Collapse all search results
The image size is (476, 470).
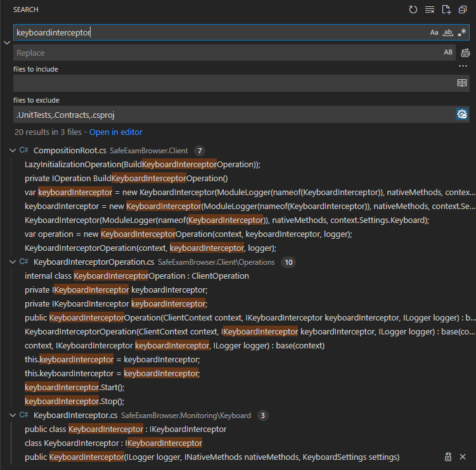click(463, 10)
